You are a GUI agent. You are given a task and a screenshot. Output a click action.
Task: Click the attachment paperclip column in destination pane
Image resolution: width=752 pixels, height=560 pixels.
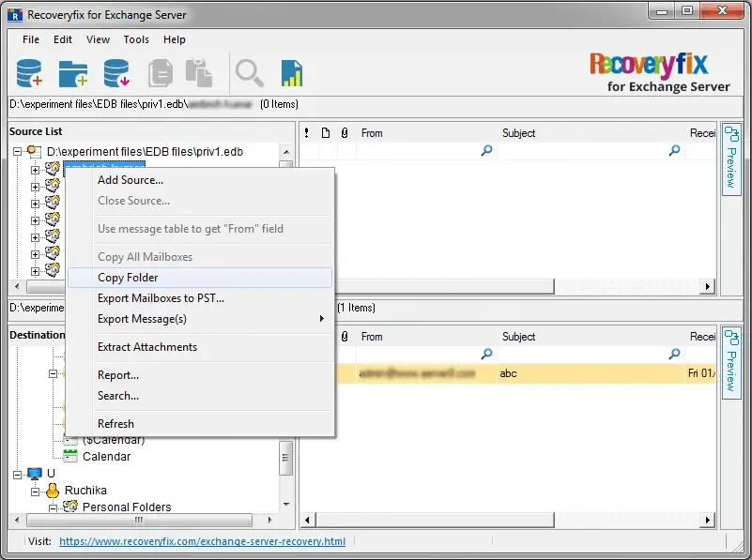coord(345,337)
